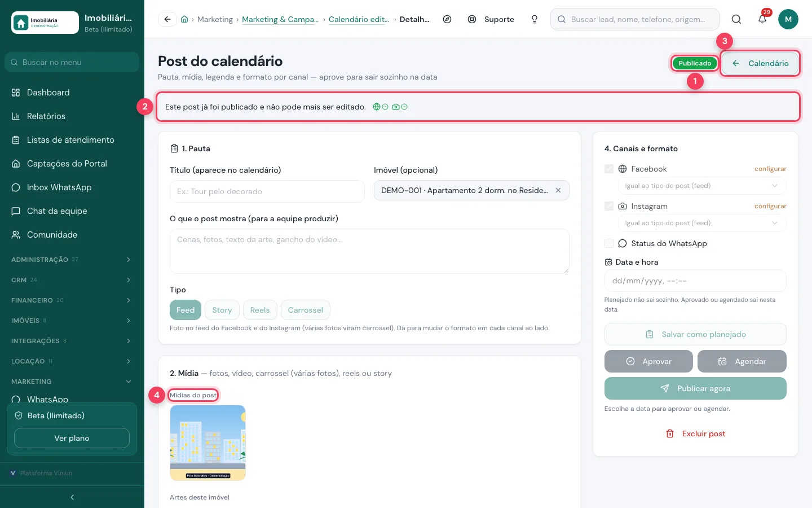Open Comunidade in the sidebar

[72, 235]
